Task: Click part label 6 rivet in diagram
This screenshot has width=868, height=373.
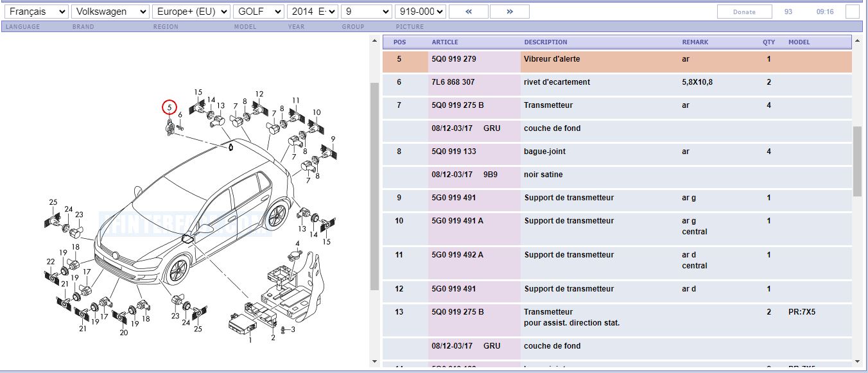Action: (x=180, y=116)
